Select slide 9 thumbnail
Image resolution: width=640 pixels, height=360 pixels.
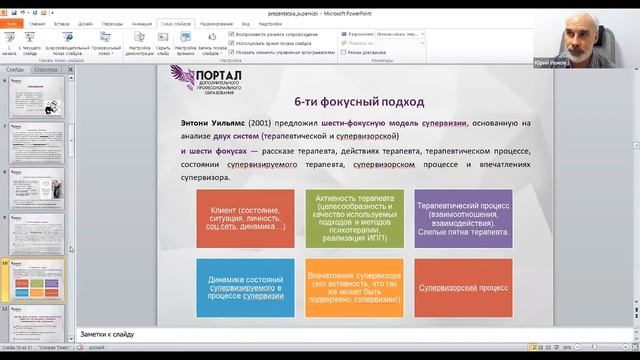37,235
